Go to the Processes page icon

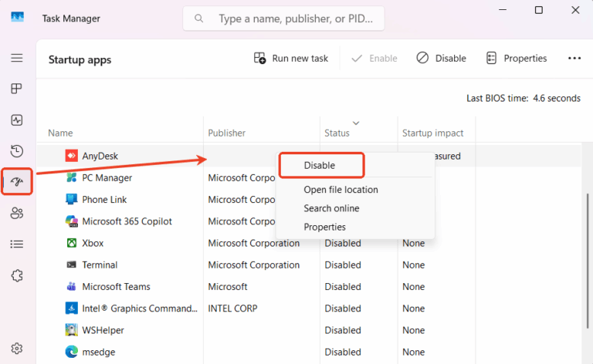17,89
